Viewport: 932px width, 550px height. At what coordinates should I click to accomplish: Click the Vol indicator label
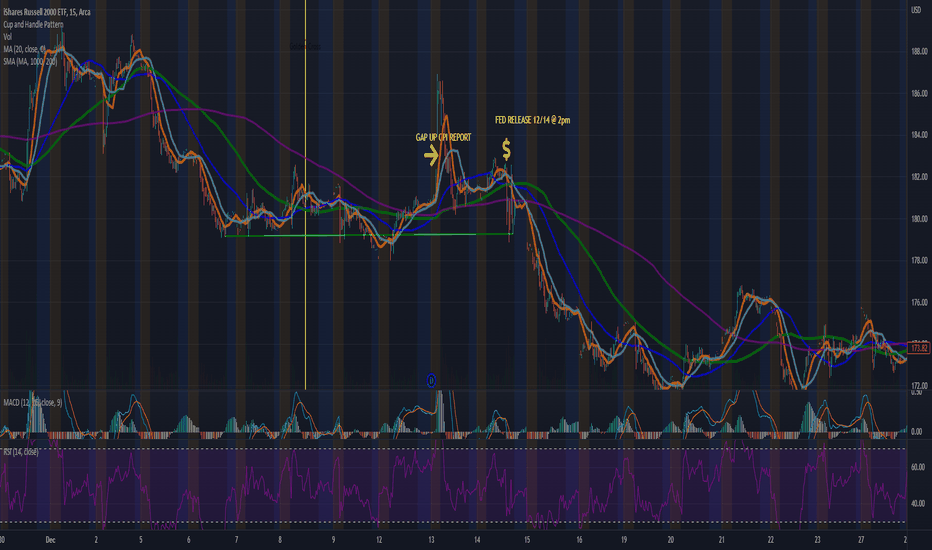[x=7, y=37]
